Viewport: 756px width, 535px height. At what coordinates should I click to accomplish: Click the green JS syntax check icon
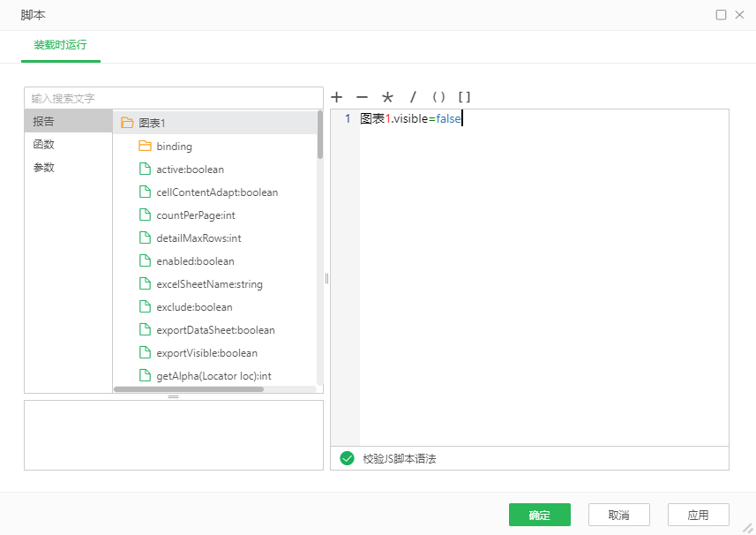pos(347,458)
